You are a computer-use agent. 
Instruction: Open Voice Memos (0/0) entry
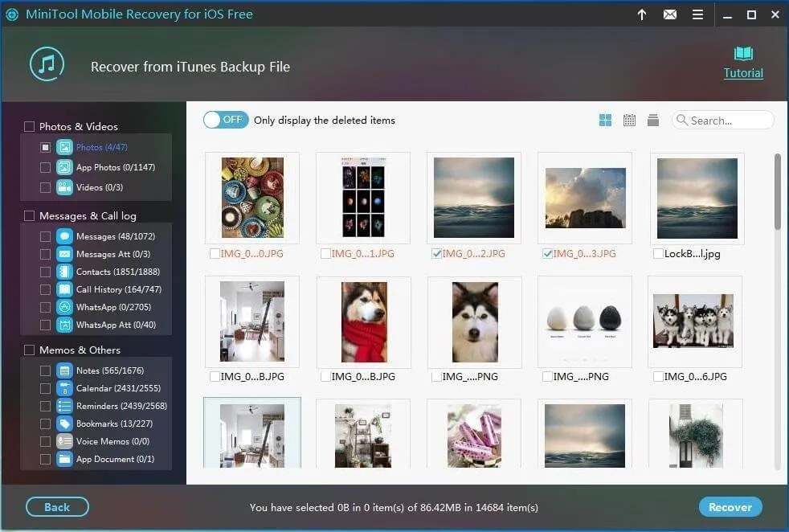point(112,441)
